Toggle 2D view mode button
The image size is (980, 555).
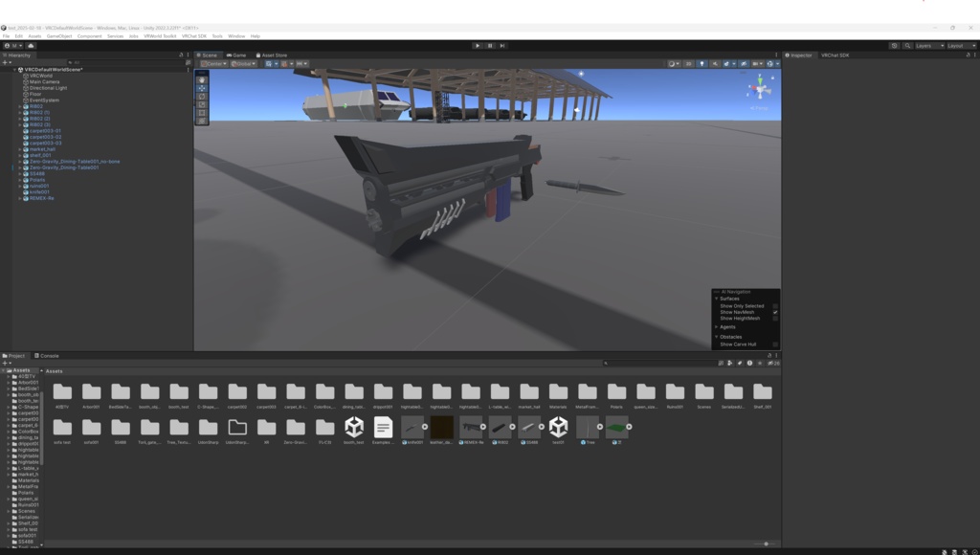688,64
